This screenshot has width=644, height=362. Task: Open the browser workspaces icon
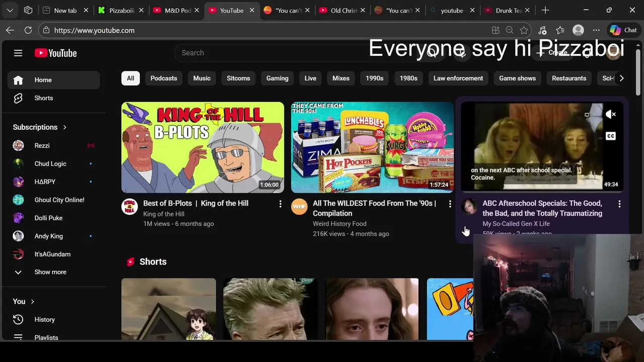click(x=28, y=10)
